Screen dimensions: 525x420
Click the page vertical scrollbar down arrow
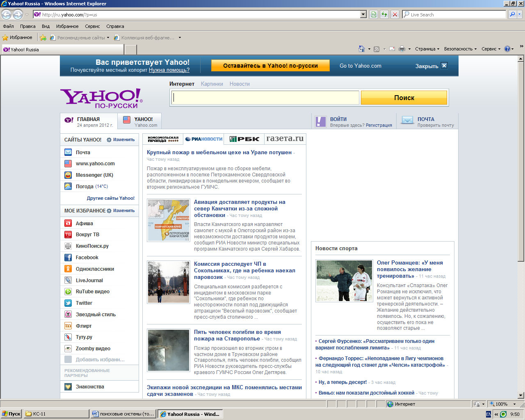(521, 395)
